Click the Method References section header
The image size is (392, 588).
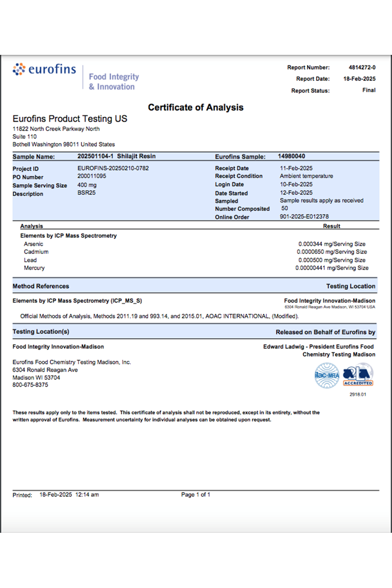click(41, 286)
